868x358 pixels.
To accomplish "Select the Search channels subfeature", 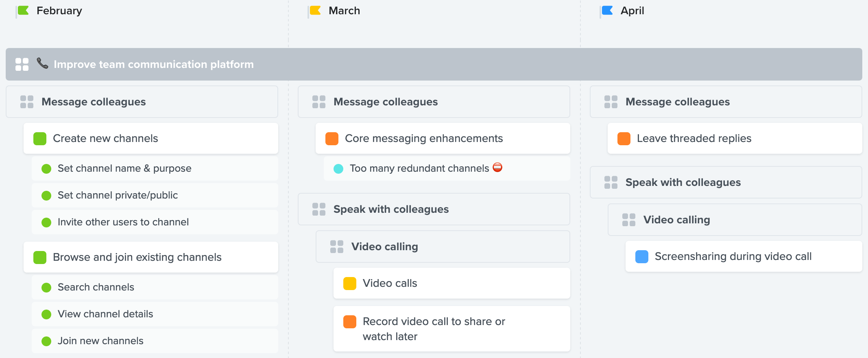I will (155, 287).
